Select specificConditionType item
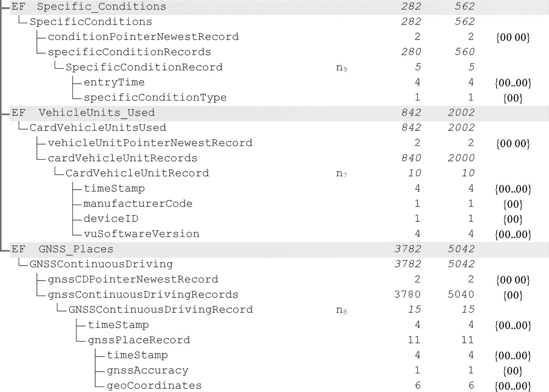549x392 pixels. pos(155,97)
